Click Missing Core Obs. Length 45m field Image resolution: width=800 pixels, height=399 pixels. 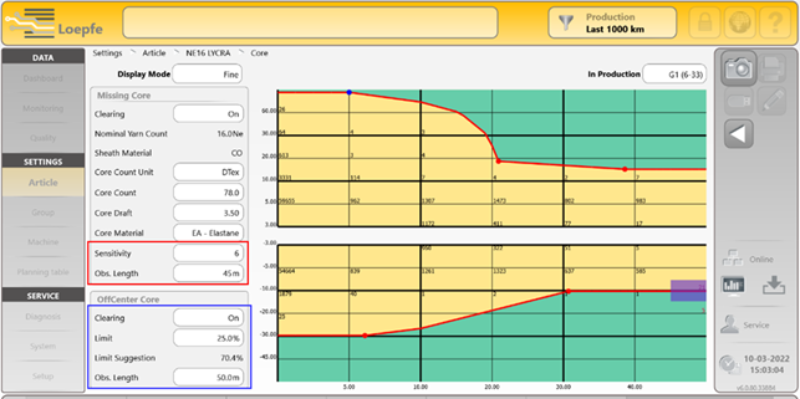(208, 273)
